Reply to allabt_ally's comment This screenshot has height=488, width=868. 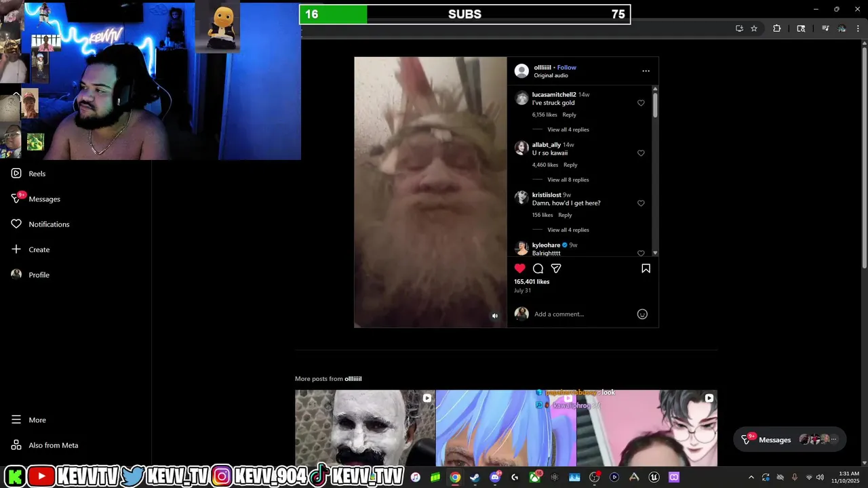pos(570,165)
